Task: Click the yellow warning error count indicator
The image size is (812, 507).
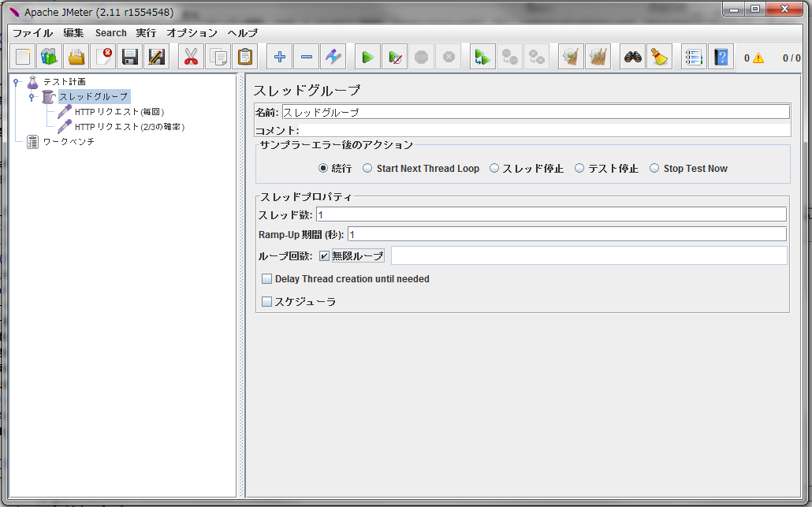Action: tap(758, 58)
